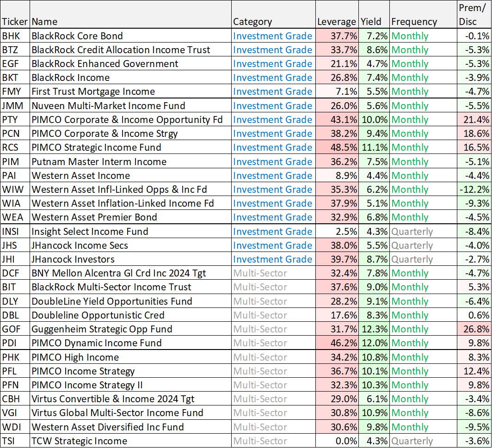Click Putnam Master Interm Income

[130, 161]
